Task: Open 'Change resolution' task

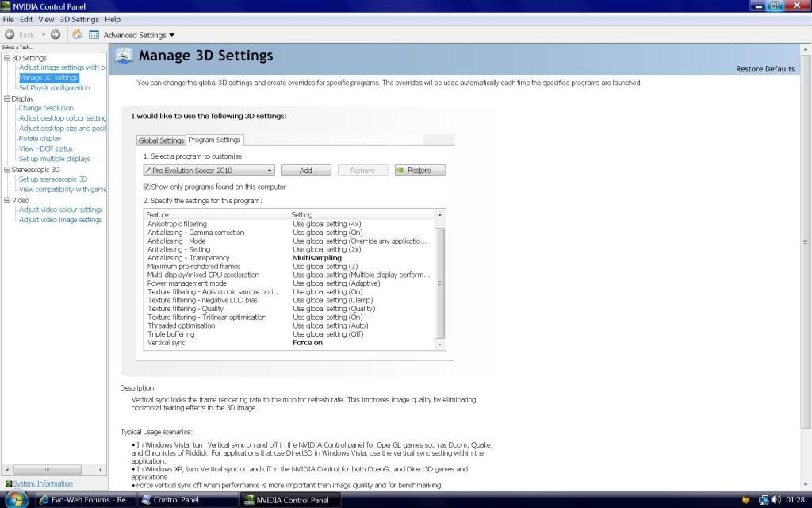Action: (46, 108)
